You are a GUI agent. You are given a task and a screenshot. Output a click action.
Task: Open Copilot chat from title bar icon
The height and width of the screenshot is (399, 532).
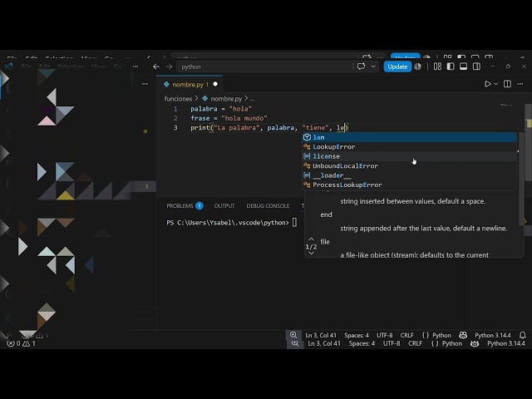click(361, 66)
